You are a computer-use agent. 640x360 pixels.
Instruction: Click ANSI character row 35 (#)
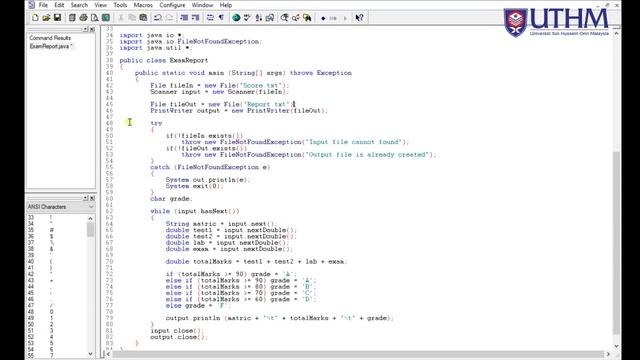pyautogui.click(x=56, y=230)
